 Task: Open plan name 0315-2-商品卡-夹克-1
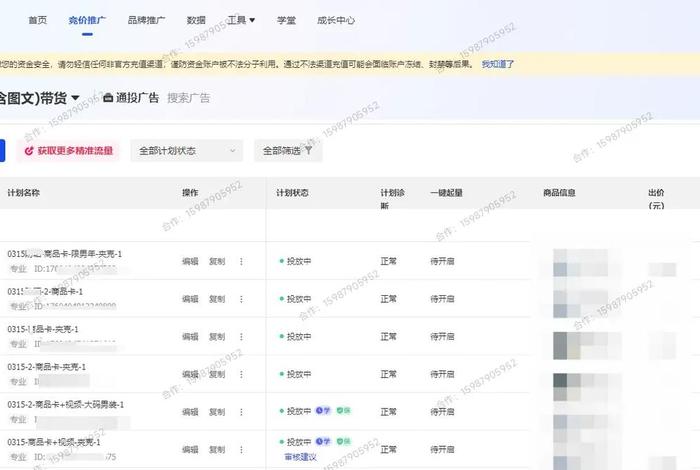[46, 367]
